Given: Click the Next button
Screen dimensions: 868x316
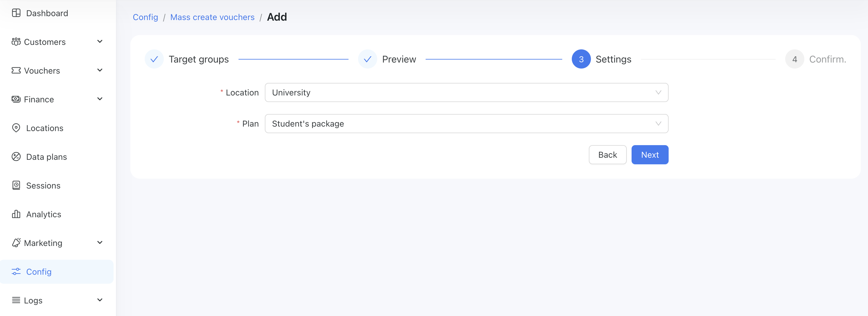Looking at the screenshot, I should tap(650, 155).
